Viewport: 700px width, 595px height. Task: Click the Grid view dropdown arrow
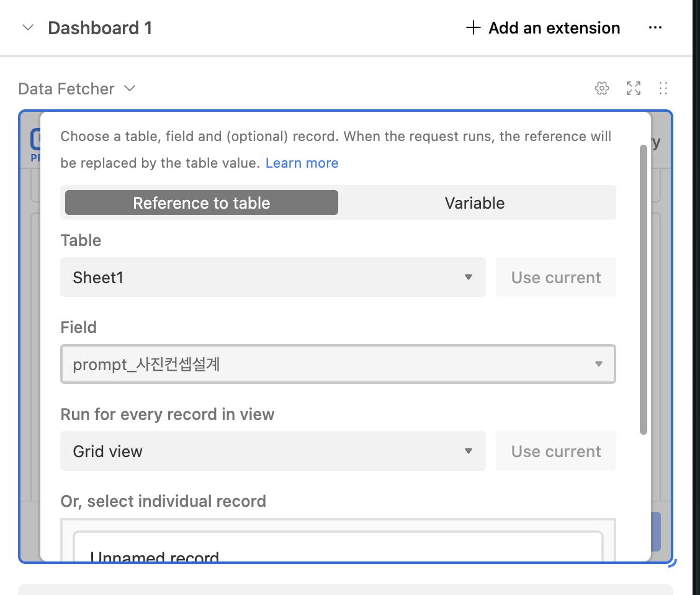coord(469,451)
